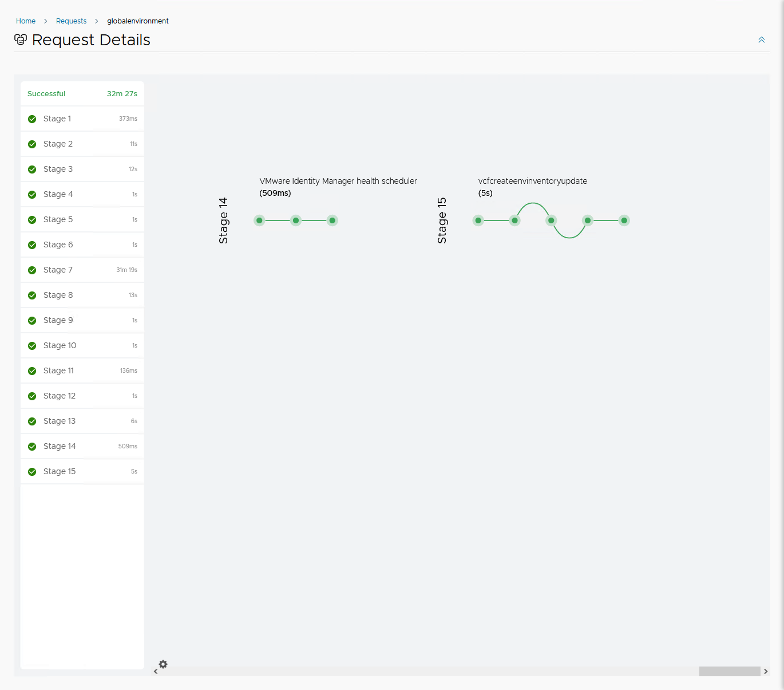The width and height of the screenshot is (784, 690).
Task: Click the Successful status label
Action: tap(46, 93)
